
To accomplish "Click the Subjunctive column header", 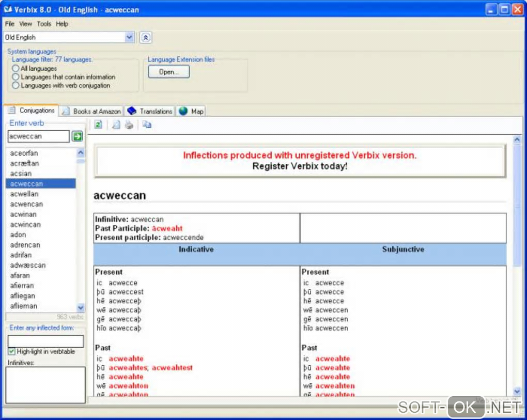I will tap(403, 250).
